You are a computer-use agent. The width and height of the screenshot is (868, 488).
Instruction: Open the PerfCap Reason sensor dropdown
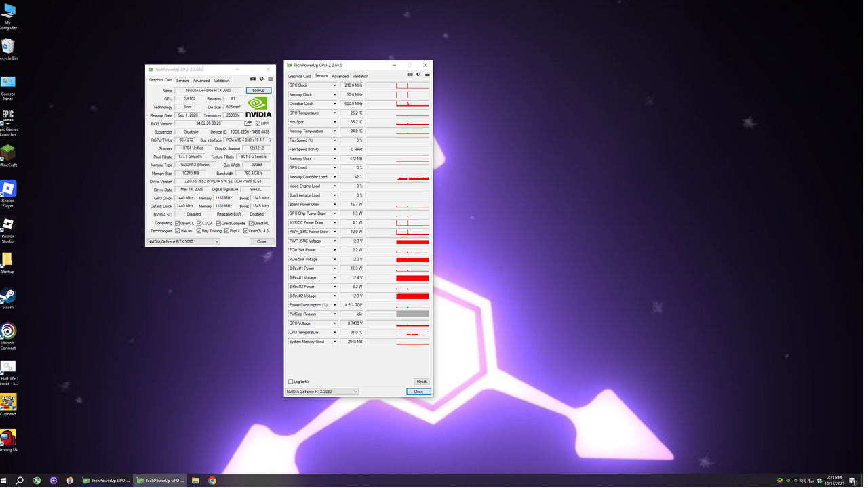tap(334, 314)
